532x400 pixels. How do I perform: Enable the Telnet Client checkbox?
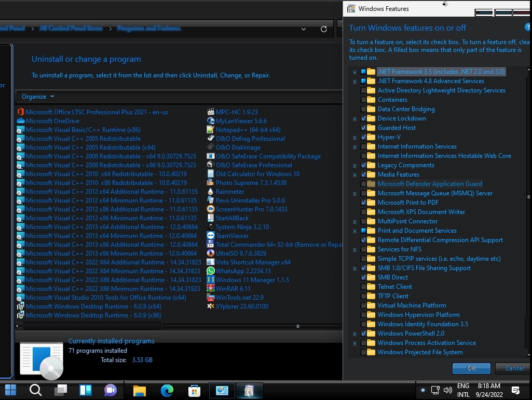[x=363, y=287]
